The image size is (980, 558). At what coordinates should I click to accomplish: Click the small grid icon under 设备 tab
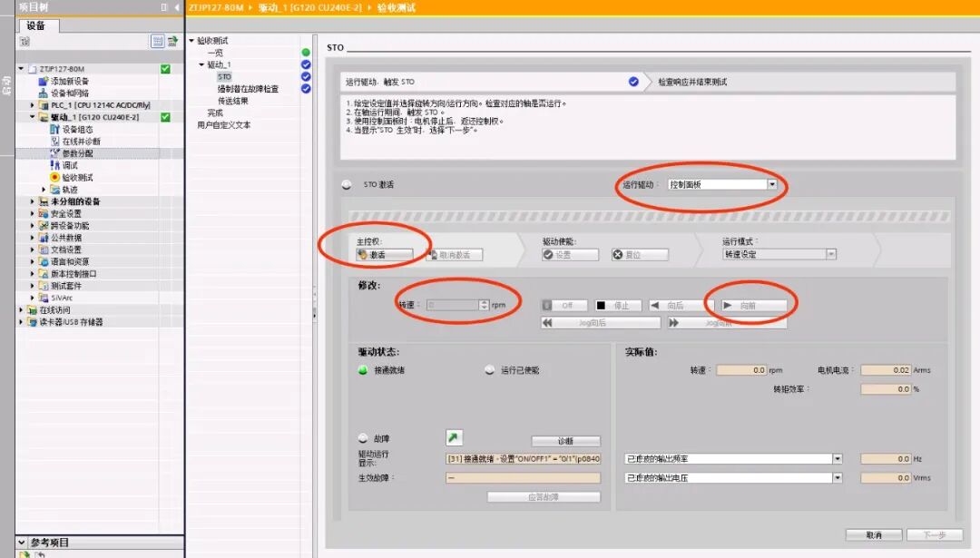pos(24,41)
